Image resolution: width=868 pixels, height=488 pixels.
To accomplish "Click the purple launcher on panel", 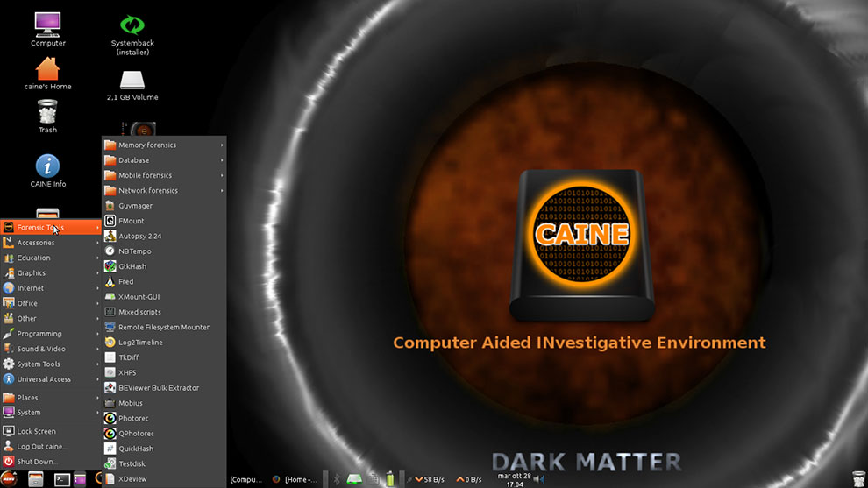I will point(80,479).
